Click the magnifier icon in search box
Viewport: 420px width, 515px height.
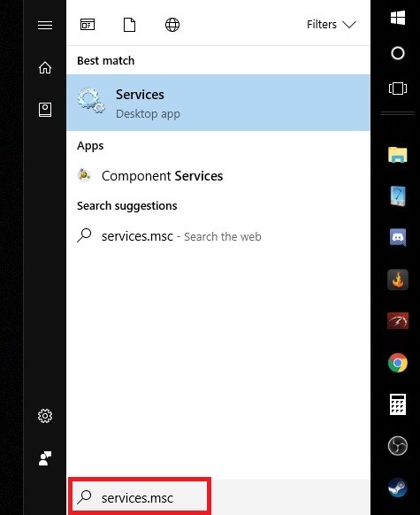coord(84,497)
